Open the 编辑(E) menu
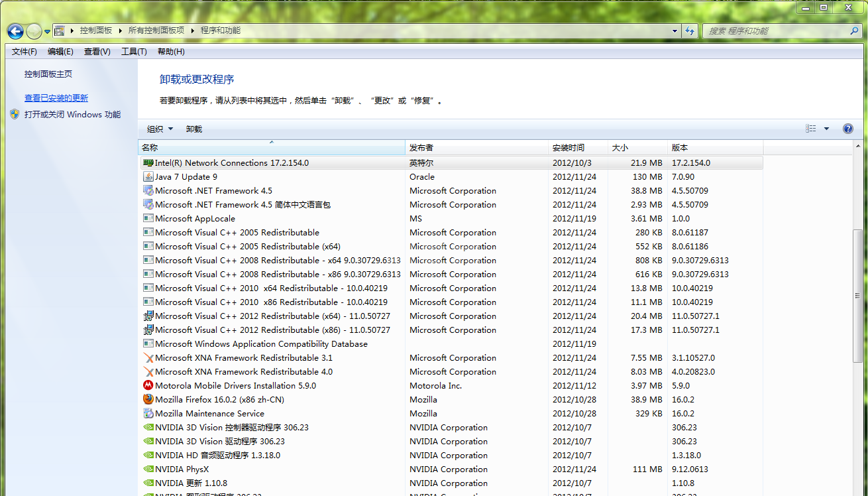The image size is (868, 496). (x=60, y=52)
